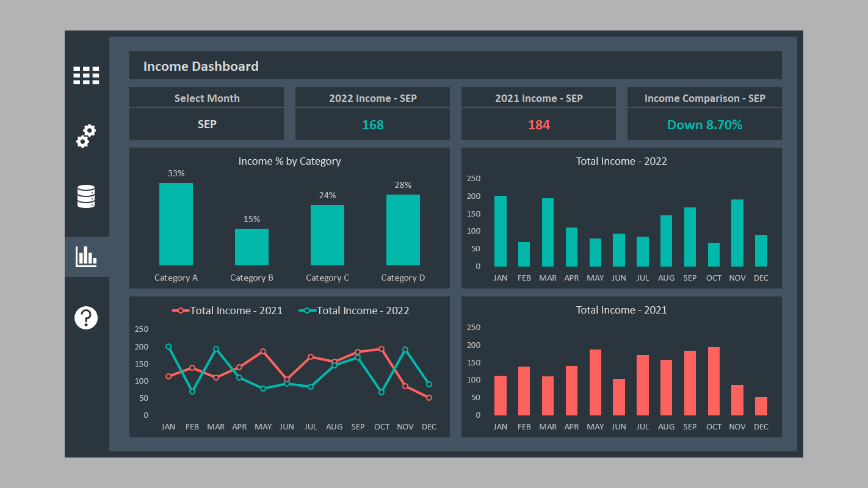
Task: Click DEC marker on the 2021 line
Action: pos(429,398)
